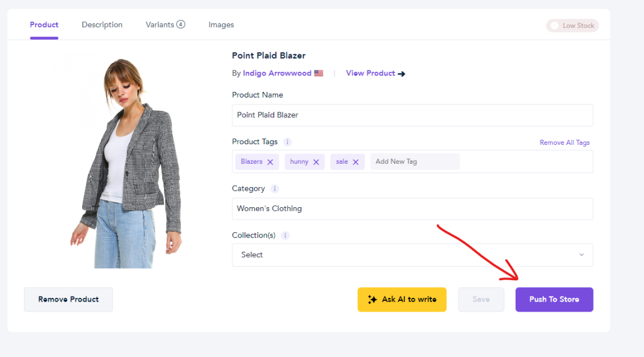Click the arrow icon beside View Product
This screenshot has height=357, width=644.
coord(402,74)
